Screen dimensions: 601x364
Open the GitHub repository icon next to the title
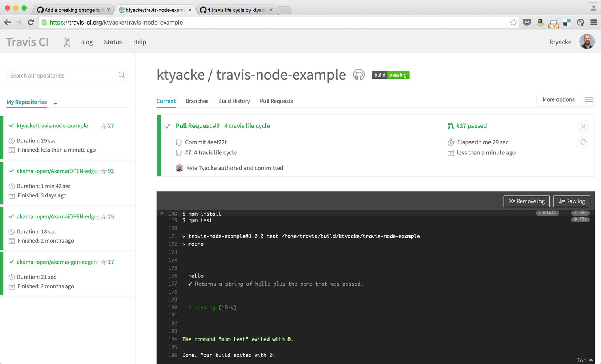(x=359, y=75)
